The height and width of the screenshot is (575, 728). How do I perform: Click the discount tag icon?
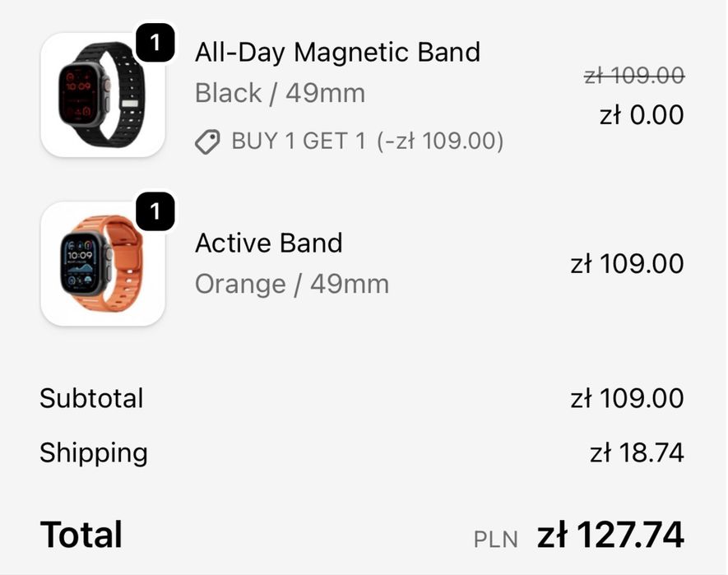pyautogui.click(x=207, y=142)
